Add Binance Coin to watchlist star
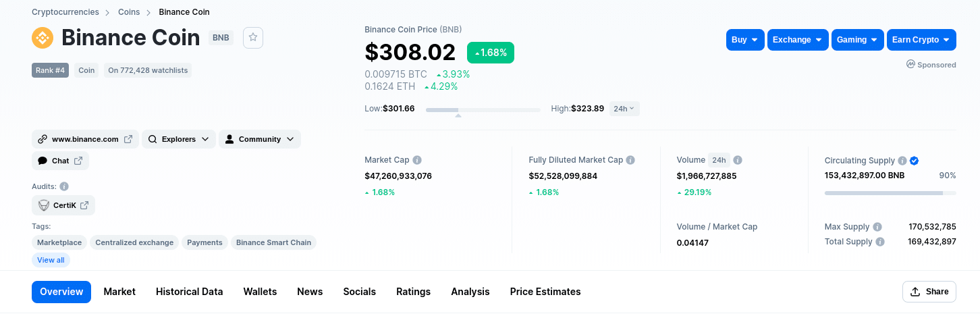This screenshot has width=980, height=316. click(253, 38)
